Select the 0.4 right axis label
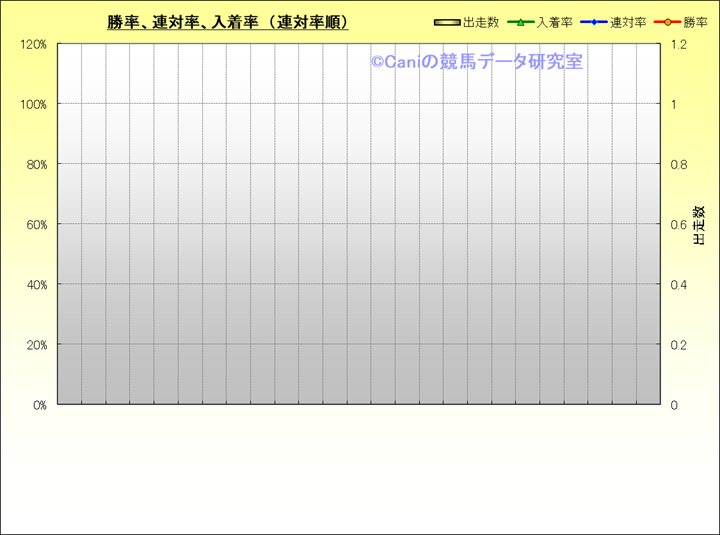This screenshot has height=535, width=720. [x=678, y=285]
